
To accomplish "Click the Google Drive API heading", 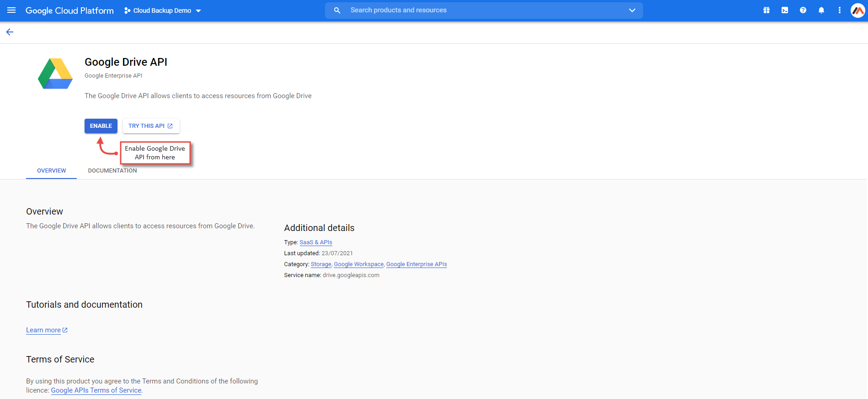I will tap(126, 62).
